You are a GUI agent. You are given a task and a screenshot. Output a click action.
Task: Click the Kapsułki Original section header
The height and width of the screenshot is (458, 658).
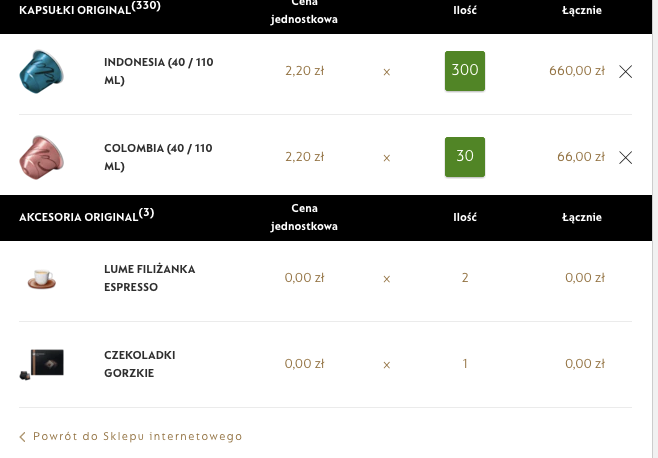89,8
